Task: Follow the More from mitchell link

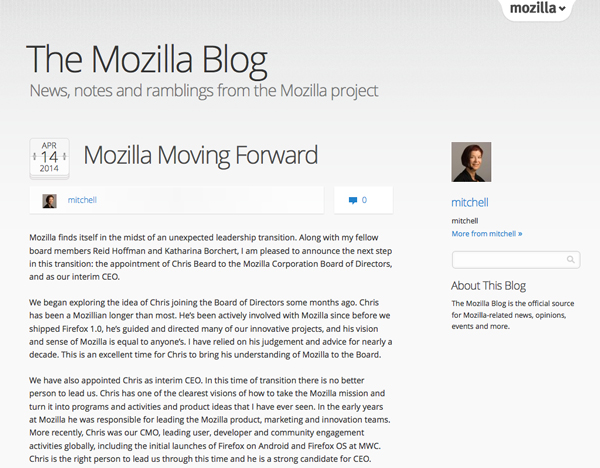Action: pos(487,233)
